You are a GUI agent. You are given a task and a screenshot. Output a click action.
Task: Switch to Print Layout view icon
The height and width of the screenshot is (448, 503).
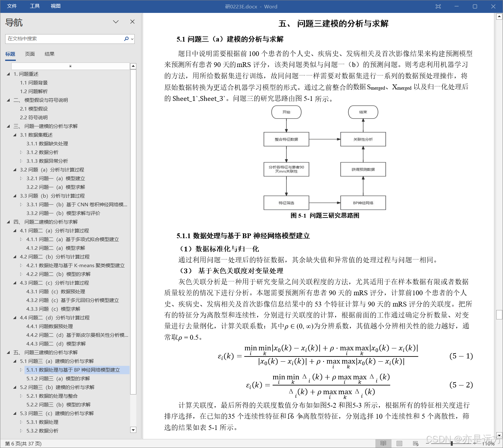click(x=400, y=443)
